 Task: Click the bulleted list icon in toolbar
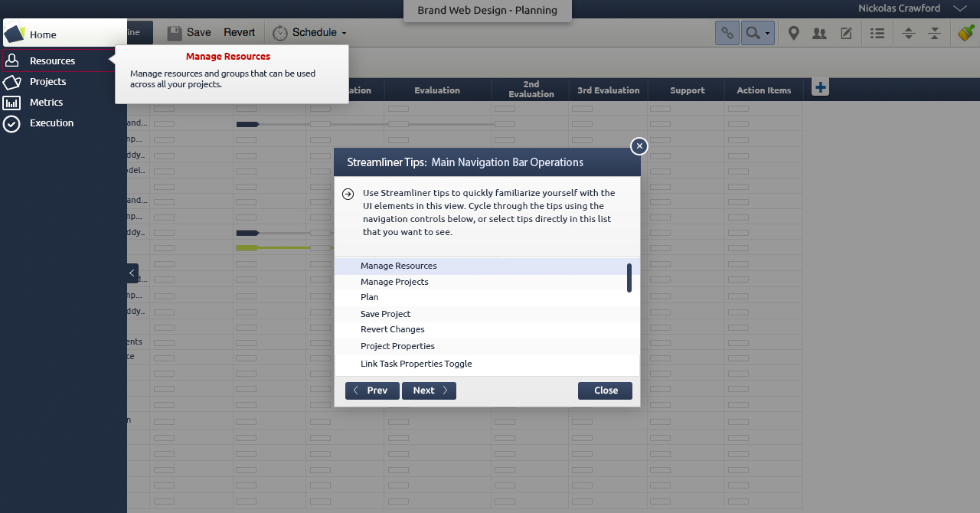pyautogui.click(x=877, y=33)
